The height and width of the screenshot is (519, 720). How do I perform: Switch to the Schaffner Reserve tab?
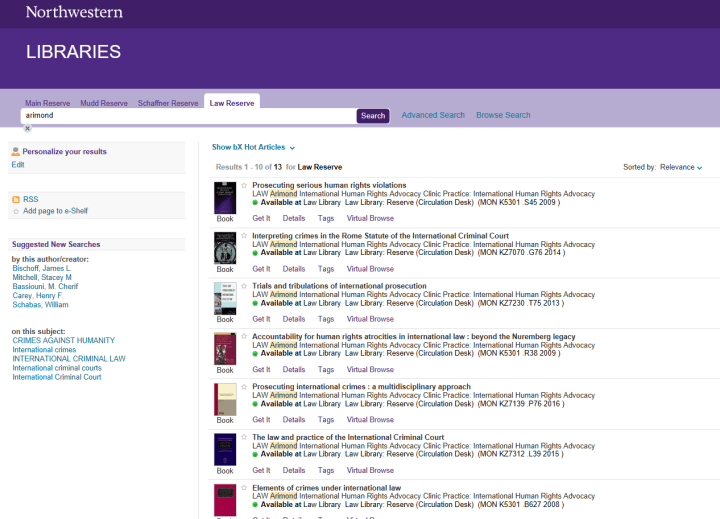(168, 103)
